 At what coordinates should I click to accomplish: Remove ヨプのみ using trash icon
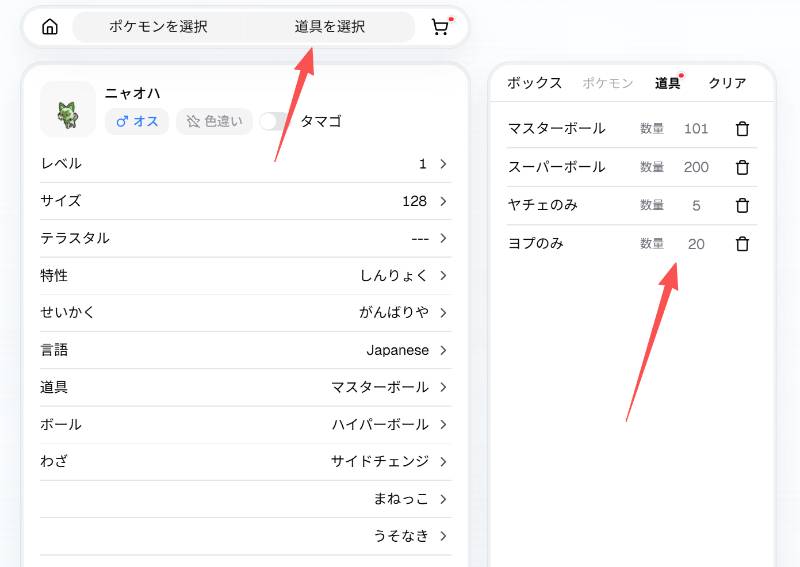(742, 244)
